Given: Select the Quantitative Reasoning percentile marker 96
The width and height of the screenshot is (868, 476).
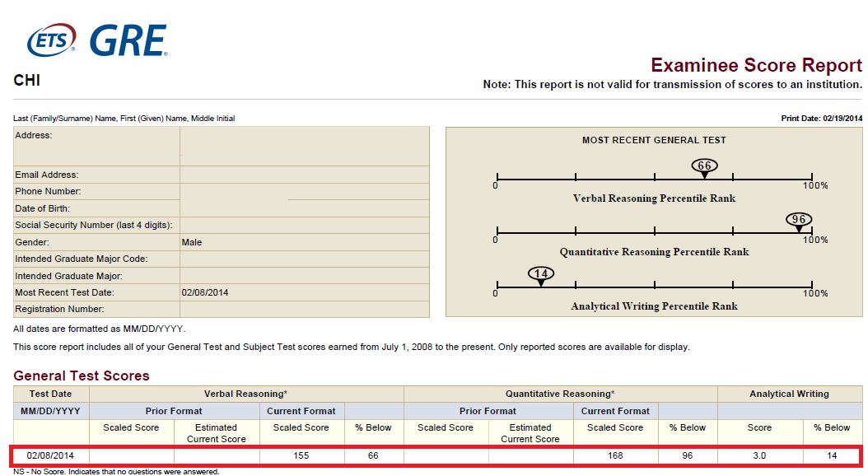Looking at the screenshot, I should (x=799, y=222).
